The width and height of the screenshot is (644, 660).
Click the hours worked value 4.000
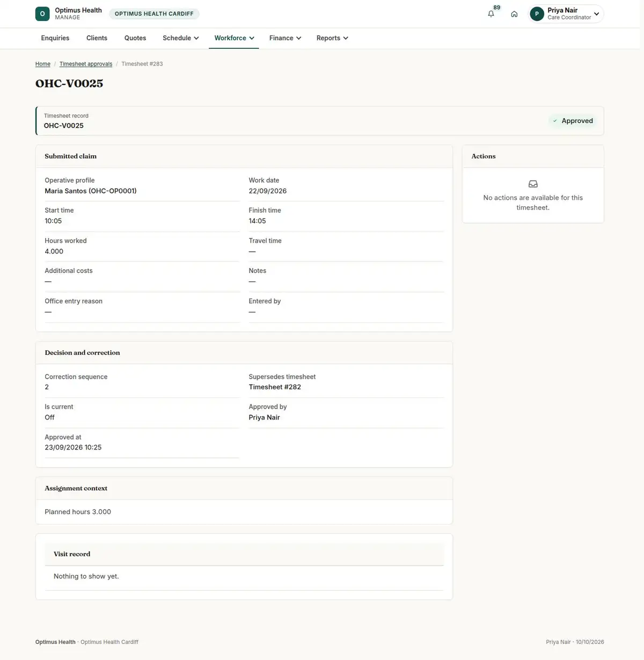(54, 251)
